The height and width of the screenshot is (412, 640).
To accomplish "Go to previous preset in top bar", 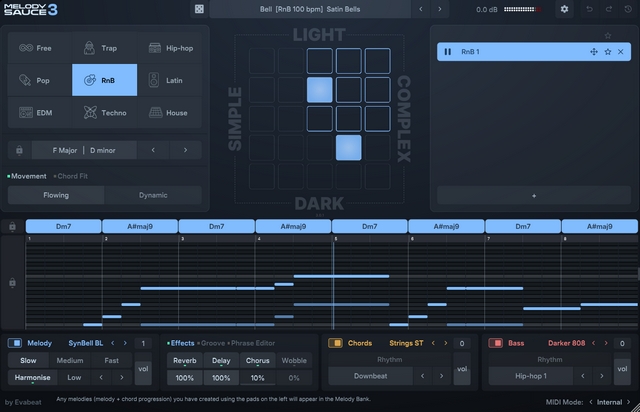I will tap(421, 9).
